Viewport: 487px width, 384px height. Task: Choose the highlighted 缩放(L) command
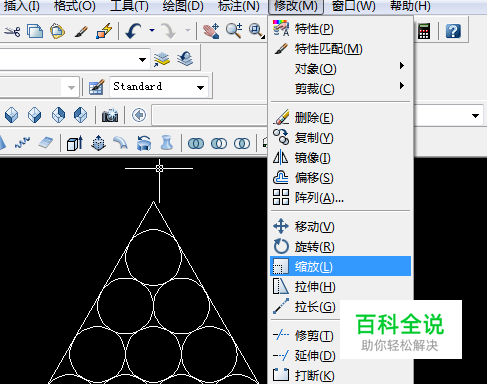pos(341,266)
